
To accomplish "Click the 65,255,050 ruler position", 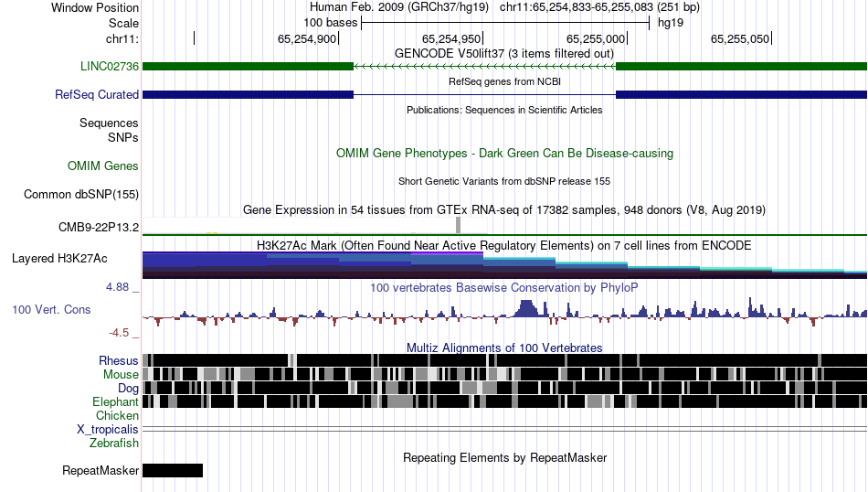I will pos(740,38).
